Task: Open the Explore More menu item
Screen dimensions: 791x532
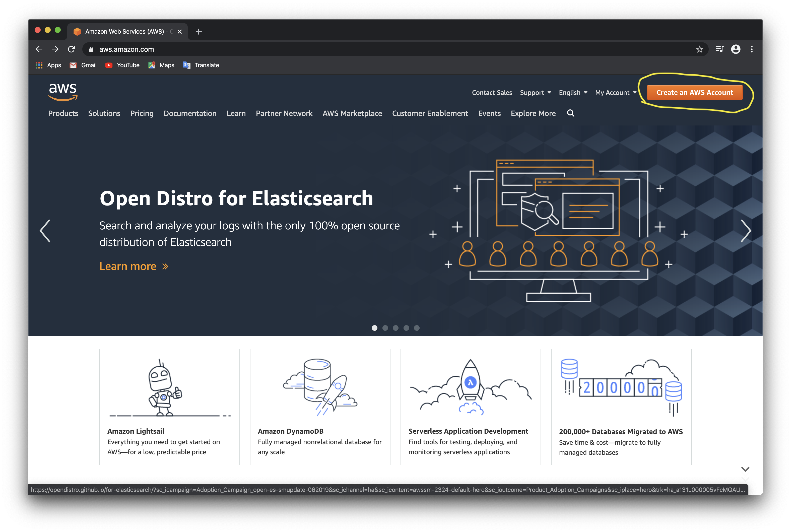Action: 533,113
